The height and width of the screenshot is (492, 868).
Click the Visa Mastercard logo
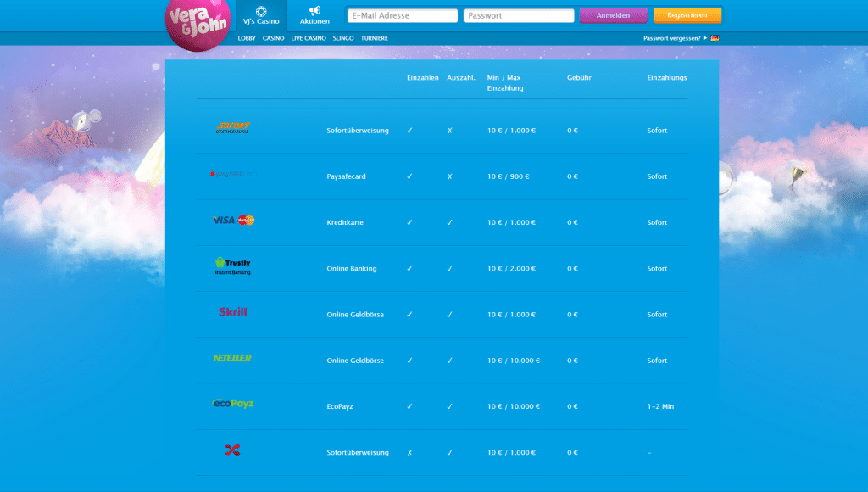[234, 220]
